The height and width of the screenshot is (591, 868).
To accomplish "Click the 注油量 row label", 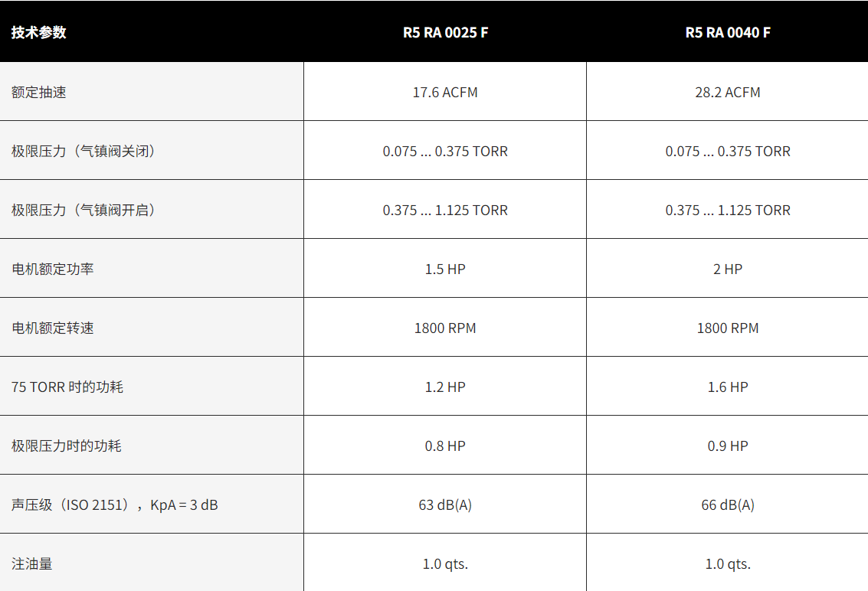I will (32, 563).
